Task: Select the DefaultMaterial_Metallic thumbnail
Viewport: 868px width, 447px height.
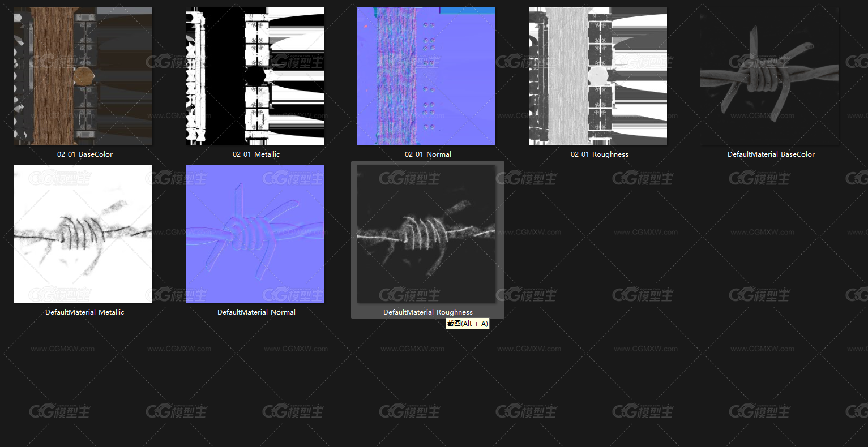Action: [83, 234]
